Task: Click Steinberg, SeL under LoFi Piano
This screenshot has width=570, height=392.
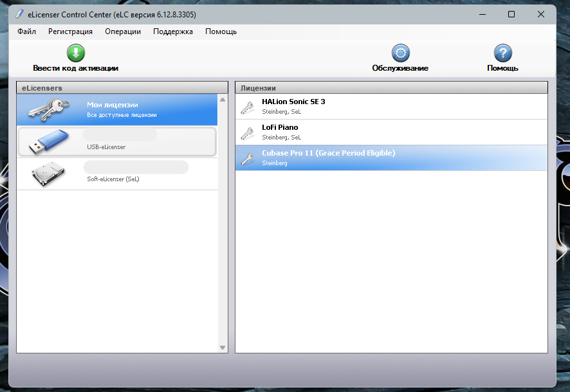Action: (281, 138)
